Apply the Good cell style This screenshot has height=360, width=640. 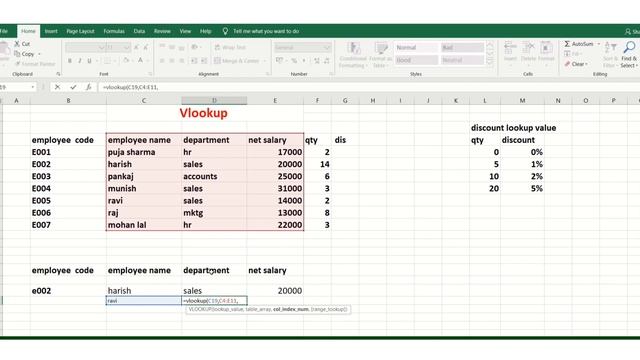(416, 60)
